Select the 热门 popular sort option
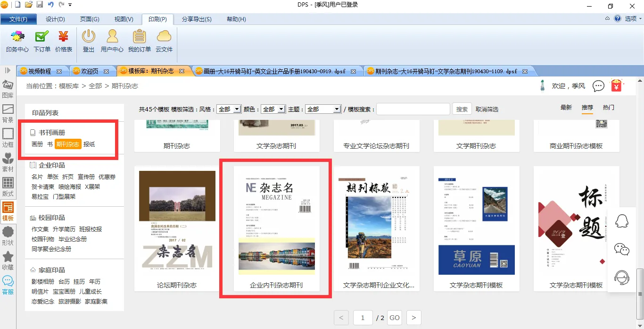Image resolution: width=644 pixels, height=329 pixels. point(609,108)
